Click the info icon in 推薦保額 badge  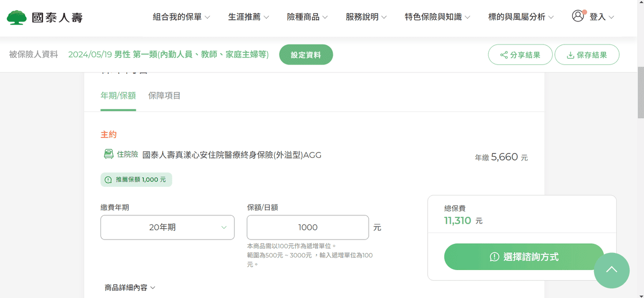[x=108, y=180]
